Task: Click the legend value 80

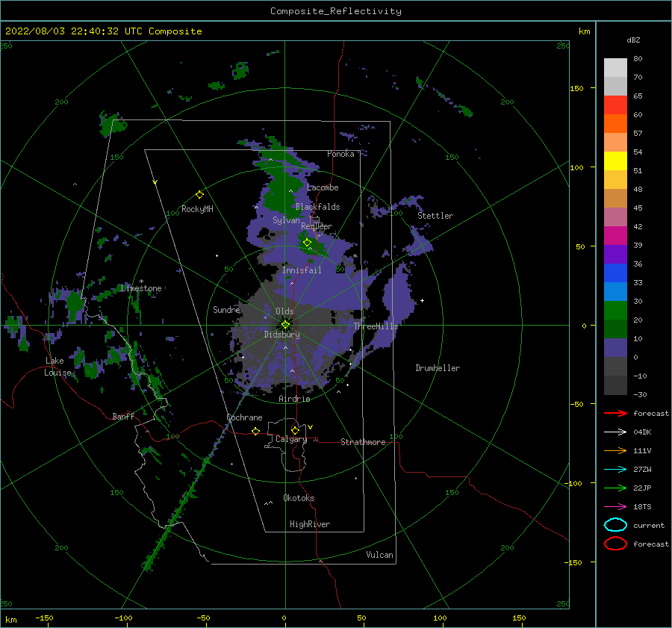Action: point(638,59)
